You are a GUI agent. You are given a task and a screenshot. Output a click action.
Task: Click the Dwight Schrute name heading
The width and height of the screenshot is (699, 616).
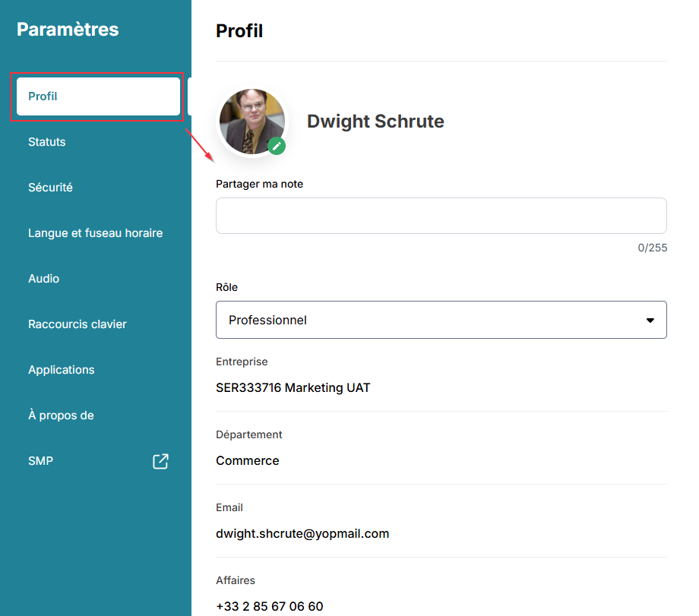pos(375,122)
